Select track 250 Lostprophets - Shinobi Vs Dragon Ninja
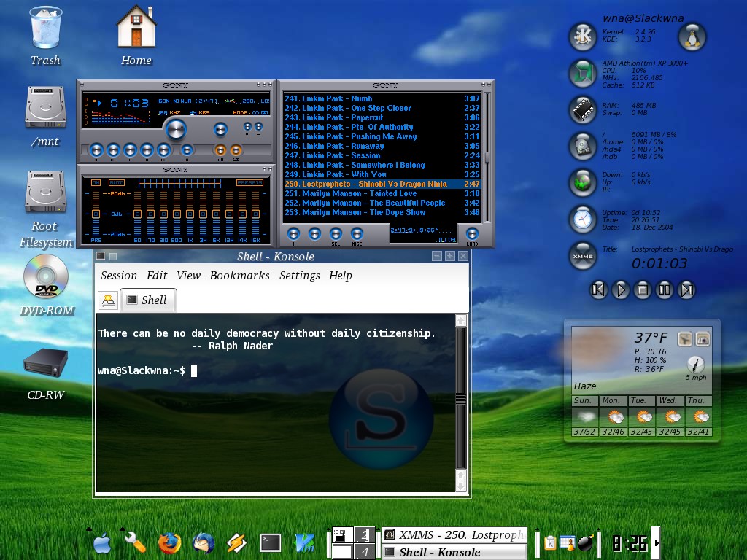747x560 pixels. pyautogui.click(x=382, y=184)
